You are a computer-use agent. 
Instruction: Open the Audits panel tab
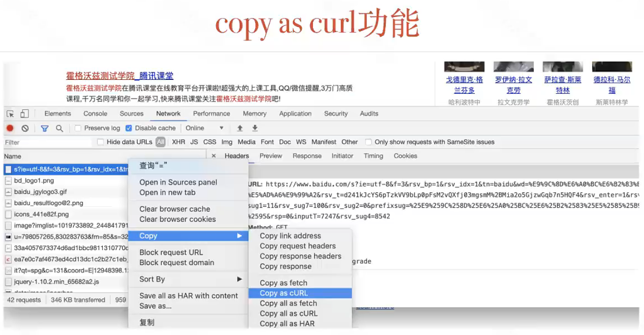tap(369, 114)
